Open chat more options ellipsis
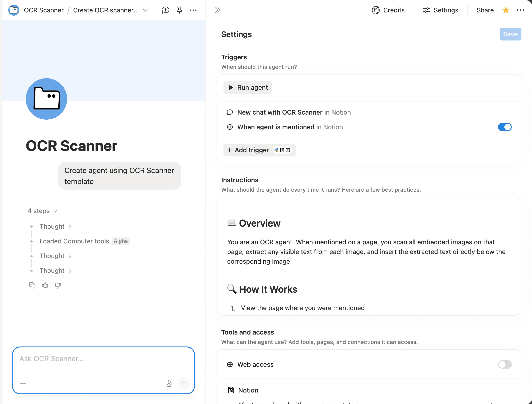Viewport: 532px width, 404px height. point(193,10)
